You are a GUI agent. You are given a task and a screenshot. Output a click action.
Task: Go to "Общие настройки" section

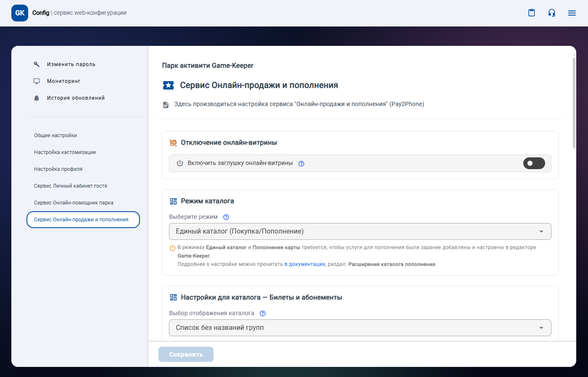point(55,135)
